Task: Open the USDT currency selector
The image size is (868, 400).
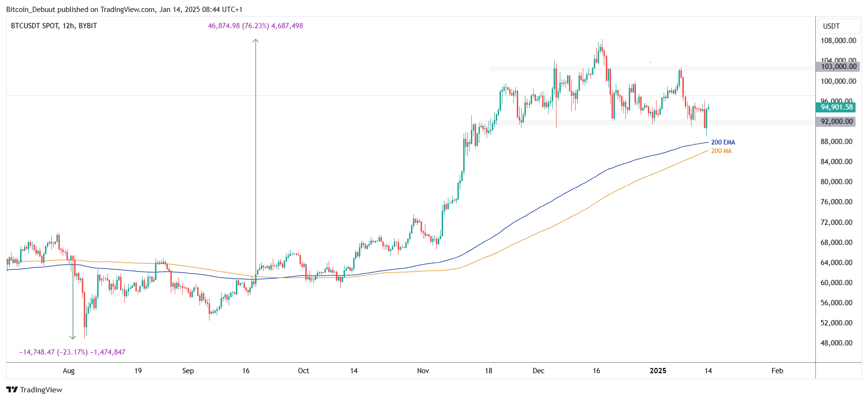Action: pos(831,26)
